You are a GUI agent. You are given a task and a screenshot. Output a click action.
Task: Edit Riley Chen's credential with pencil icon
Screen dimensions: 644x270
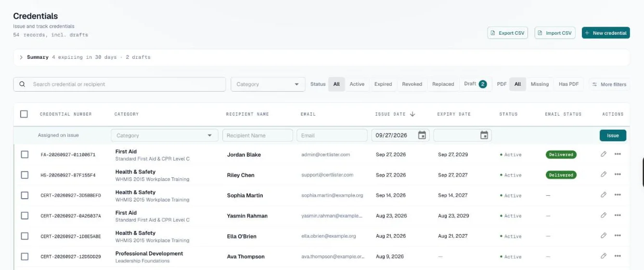pyautogui.click(x=604, y=175)
